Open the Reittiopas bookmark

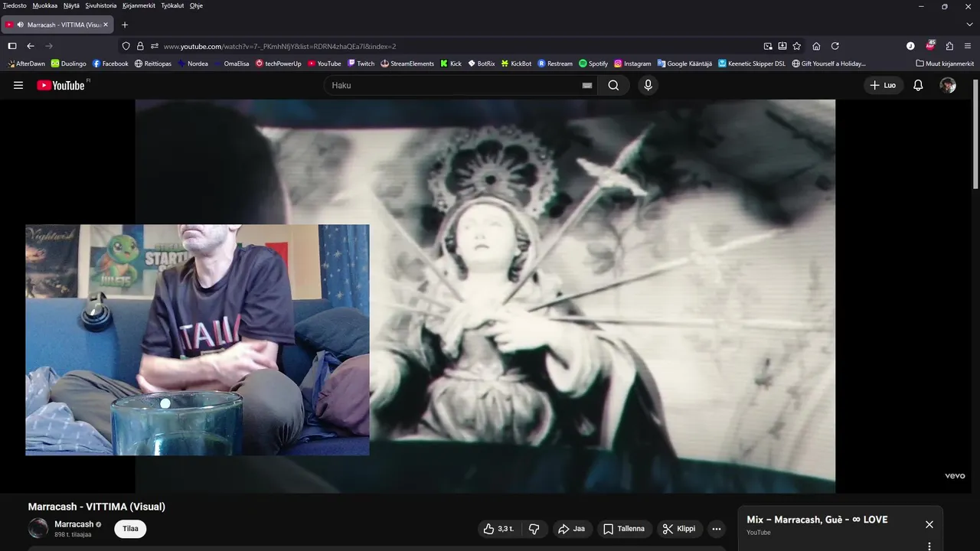(x=153, y=64)
